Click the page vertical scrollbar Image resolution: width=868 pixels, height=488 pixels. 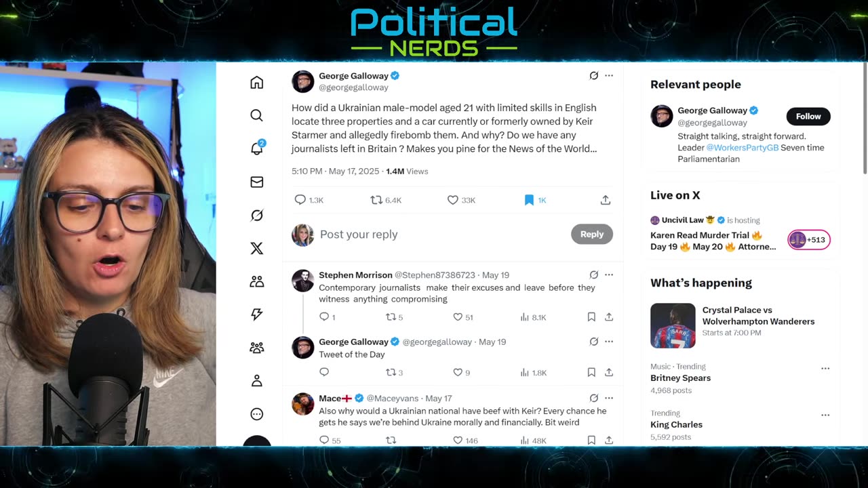click(x=865, y=119)
